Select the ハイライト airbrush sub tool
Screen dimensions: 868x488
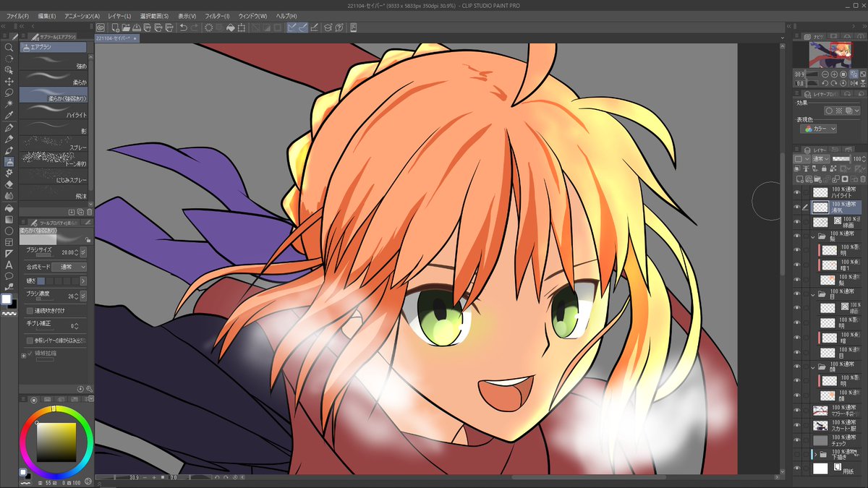[54, 111]
